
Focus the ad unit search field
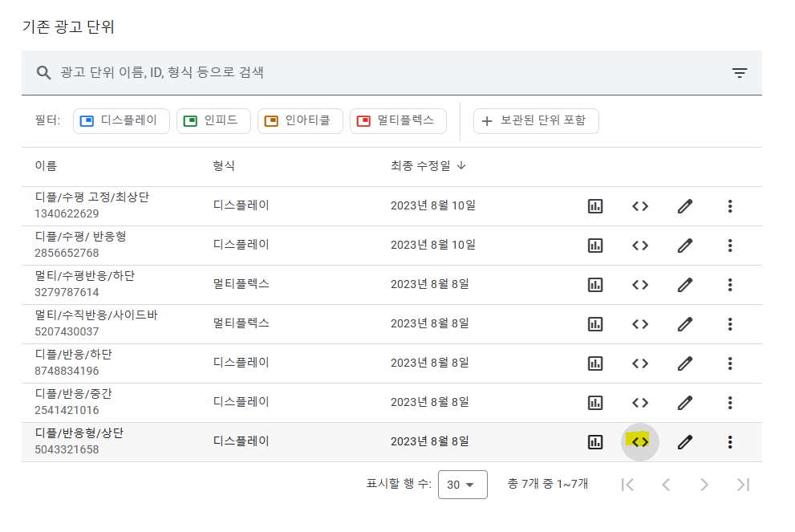coord(391,73)
